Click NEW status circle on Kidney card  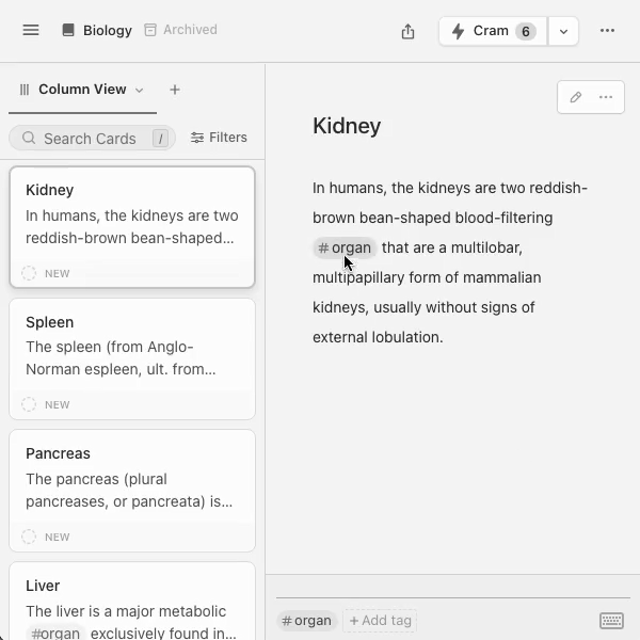click(x=29, y=273)
